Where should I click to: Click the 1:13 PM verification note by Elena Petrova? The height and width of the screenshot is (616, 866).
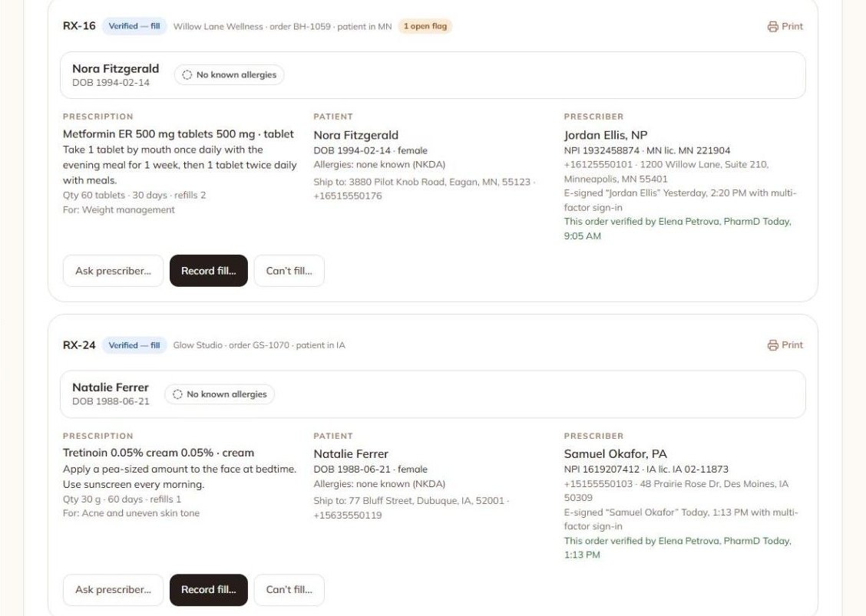tap(678, 548)
